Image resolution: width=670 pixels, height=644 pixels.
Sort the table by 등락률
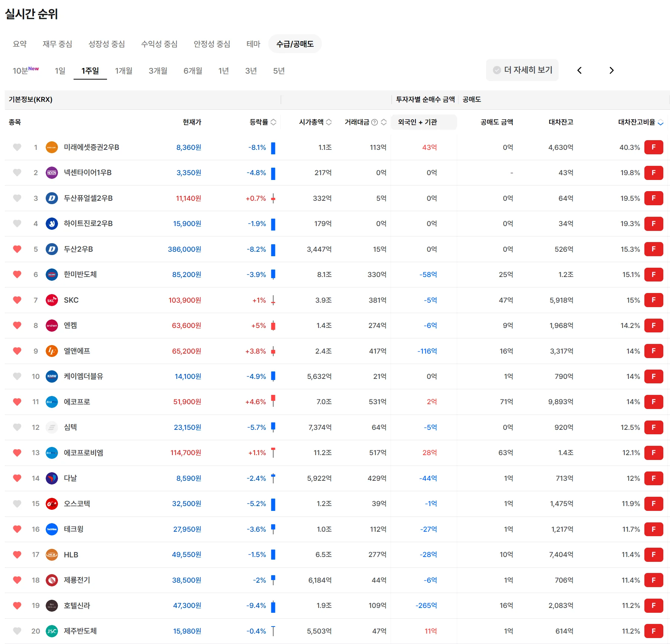click(x=273, y=122)
